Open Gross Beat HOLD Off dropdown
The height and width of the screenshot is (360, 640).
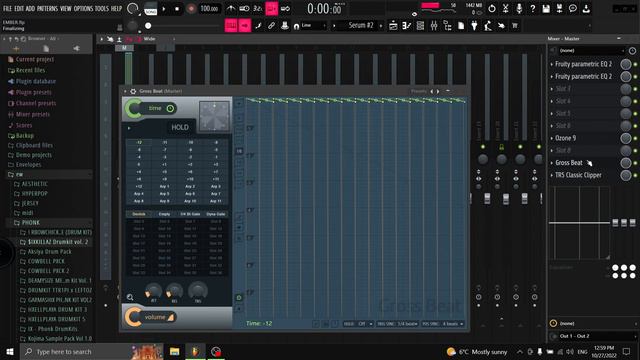coord(358,324)
